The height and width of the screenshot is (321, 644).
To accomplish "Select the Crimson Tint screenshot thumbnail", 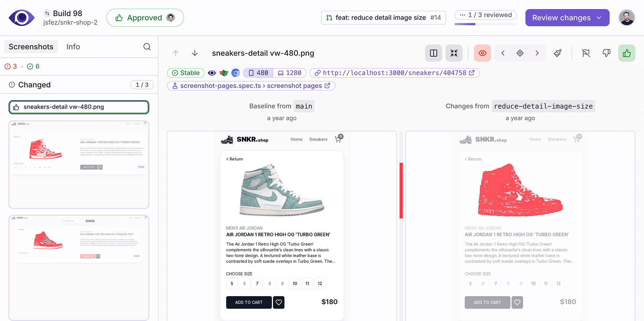I will point(79,268).
